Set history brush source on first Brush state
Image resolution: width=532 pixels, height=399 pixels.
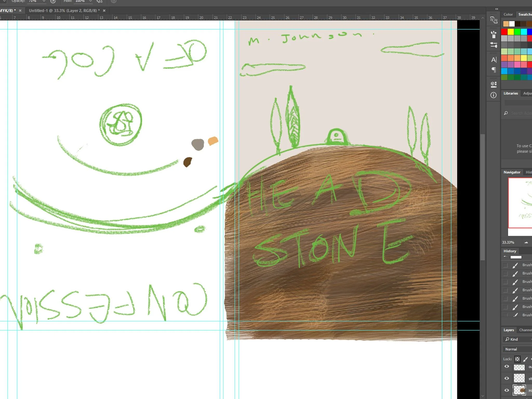point(506,265)
